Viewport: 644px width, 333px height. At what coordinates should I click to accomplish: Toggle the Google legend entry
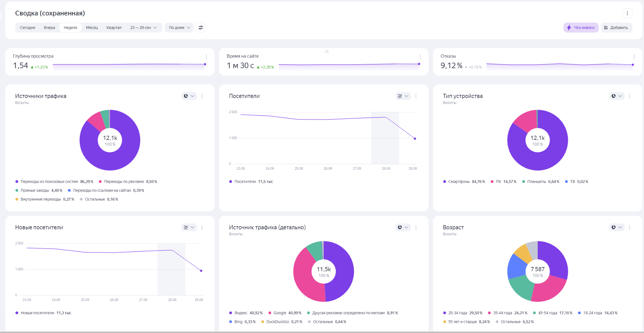point(280,313)
